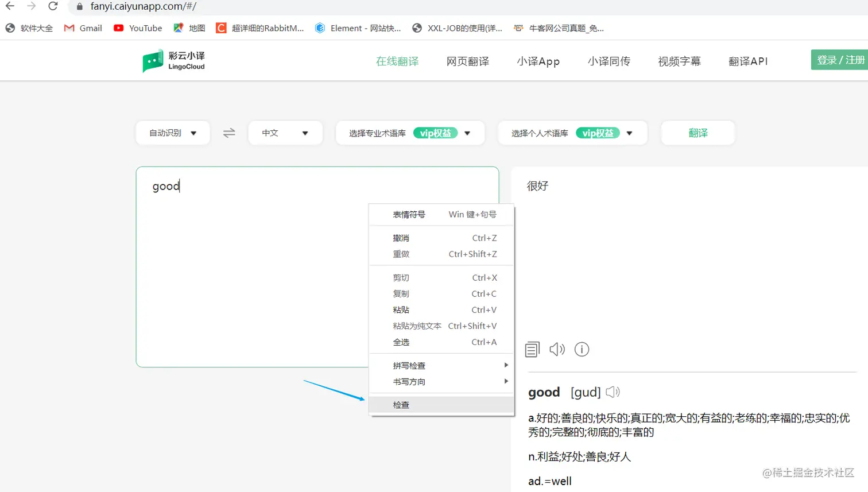Reload the page with the refresh icon
Image resolution: width=868 pixels, height=492 pixels.
53,6
